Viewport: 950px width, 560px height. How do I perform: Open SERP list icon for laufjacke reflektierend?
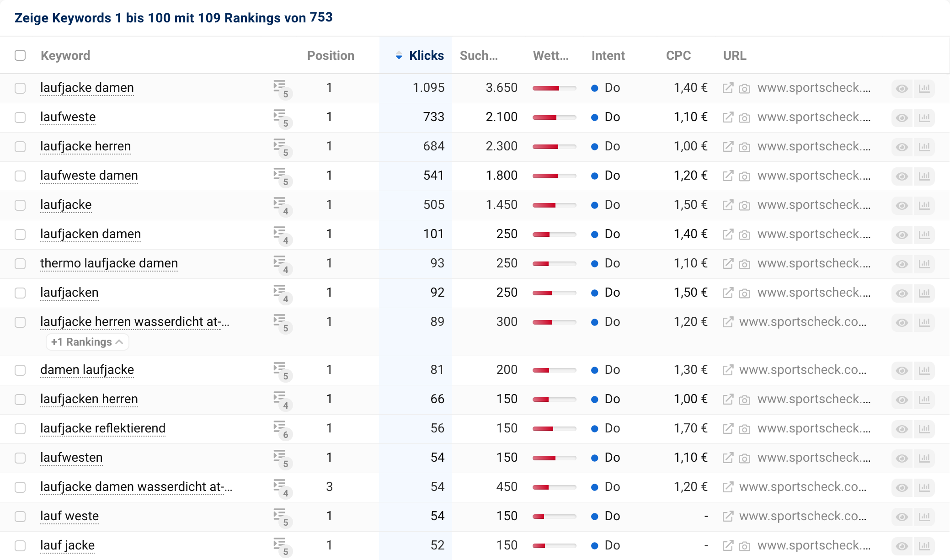[280, 427]
